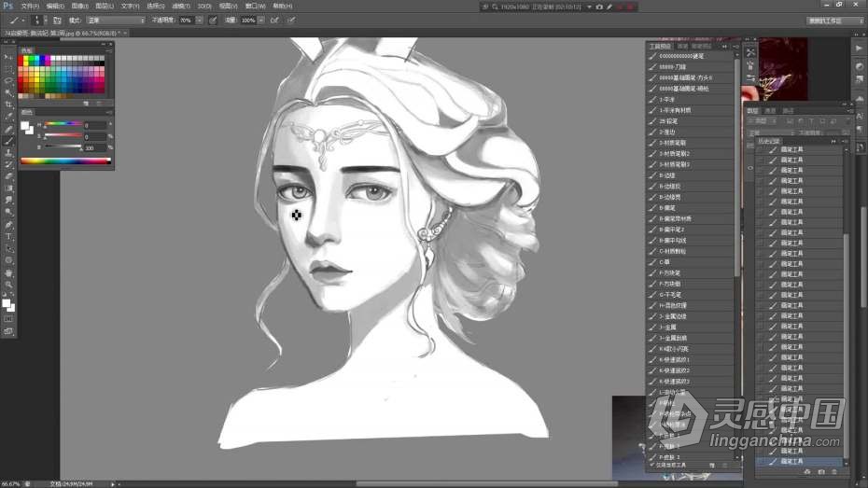Click the reference image thumbnail top right
This screenshot has width=868, height=488.
click(x=783, y=69)
